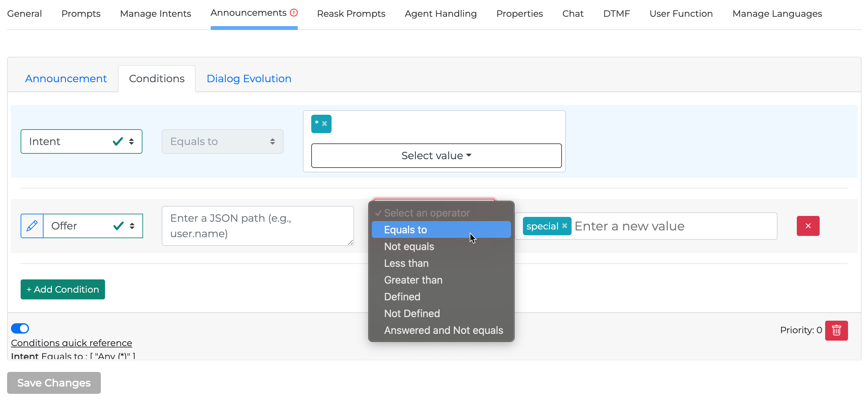Select 'Answered and Not equals' operator
Screen dimensions: 868x408
click(443, 330)
